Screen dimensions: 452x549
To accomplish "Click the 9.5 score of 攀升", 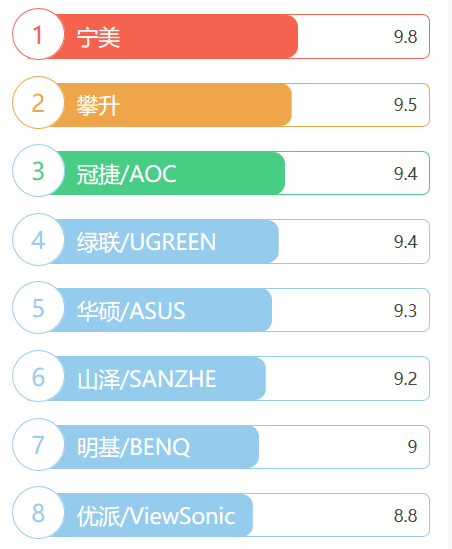I will tap(405, 105).
